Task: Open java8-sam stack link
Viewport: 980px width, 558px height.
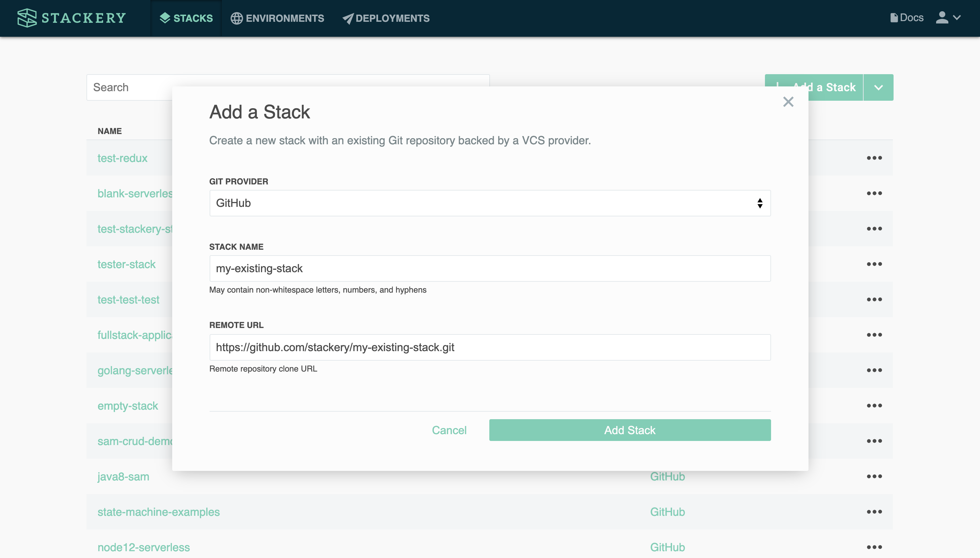Action: [x=123, y=476]
